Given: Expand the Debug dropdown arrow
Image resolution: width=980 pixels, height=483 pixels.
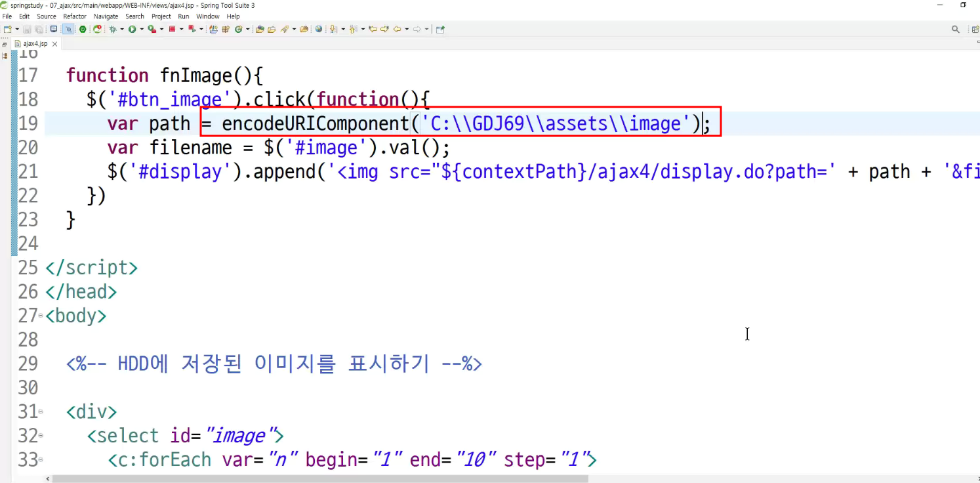Looking at the screenshot, I should click(122, 29).
